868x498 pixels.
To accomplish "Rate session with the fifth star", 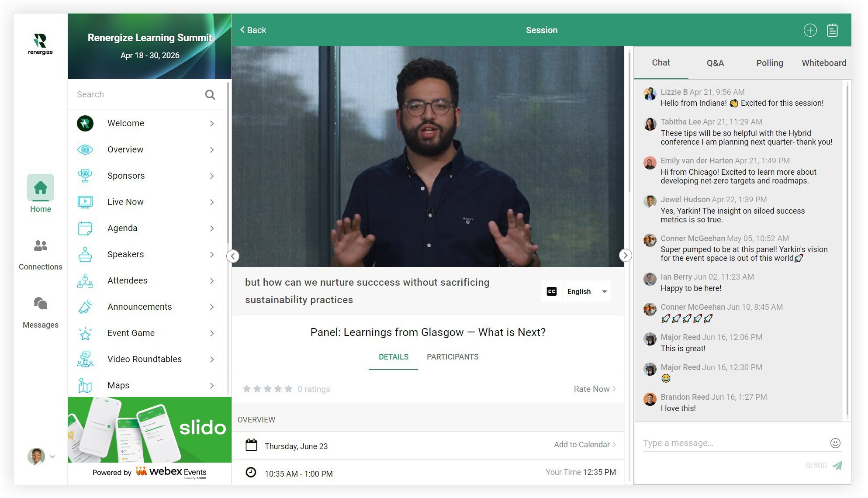I will [288, 389].
